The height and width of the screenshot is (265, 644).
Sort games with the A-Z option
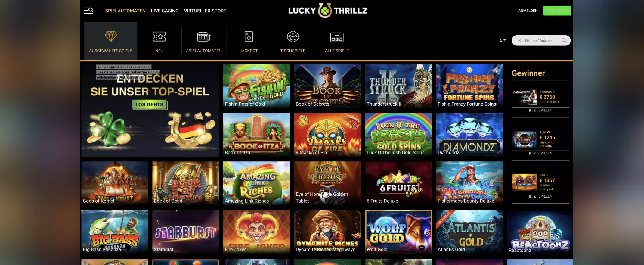click(503, 41)
